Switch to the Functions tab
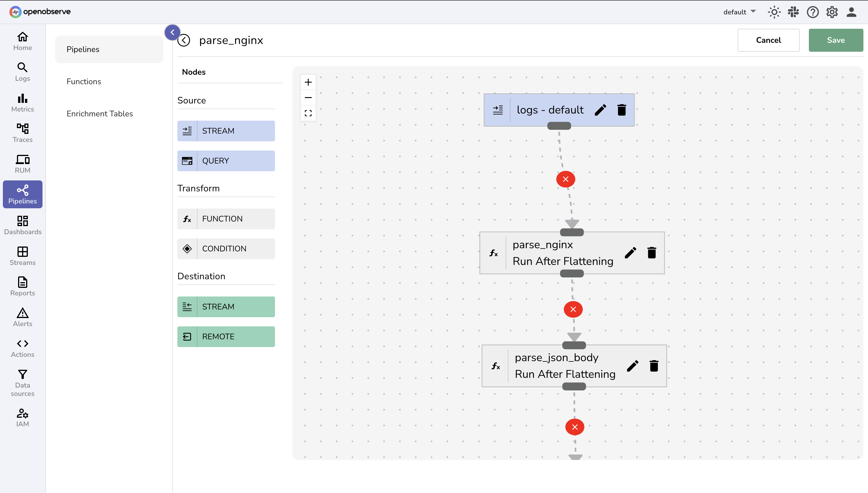This screenshot has width=868, height=493. click(x=84, y=81)
